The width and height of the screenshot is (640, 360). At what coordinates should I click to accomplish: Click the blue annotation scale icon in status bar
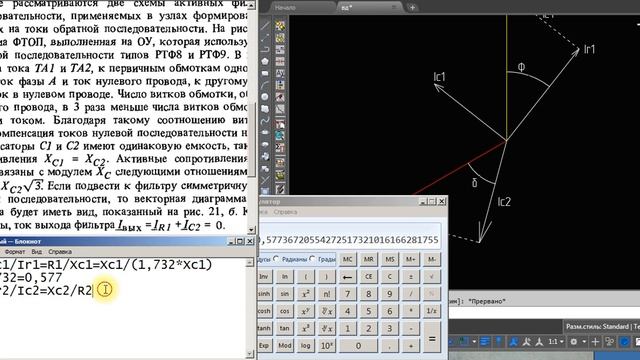tap(513, 342)
